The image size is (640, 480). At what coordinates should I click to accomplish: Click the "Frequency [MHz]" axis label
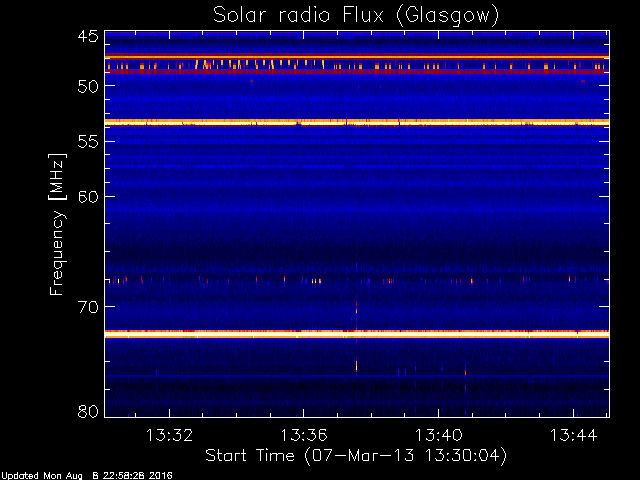57,224
